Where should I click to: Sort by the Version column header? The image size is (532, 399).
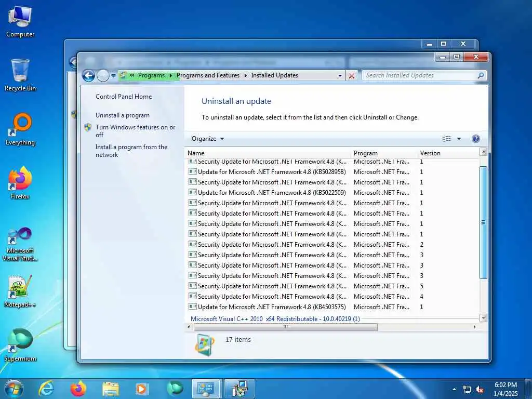[x=448, y=153]
